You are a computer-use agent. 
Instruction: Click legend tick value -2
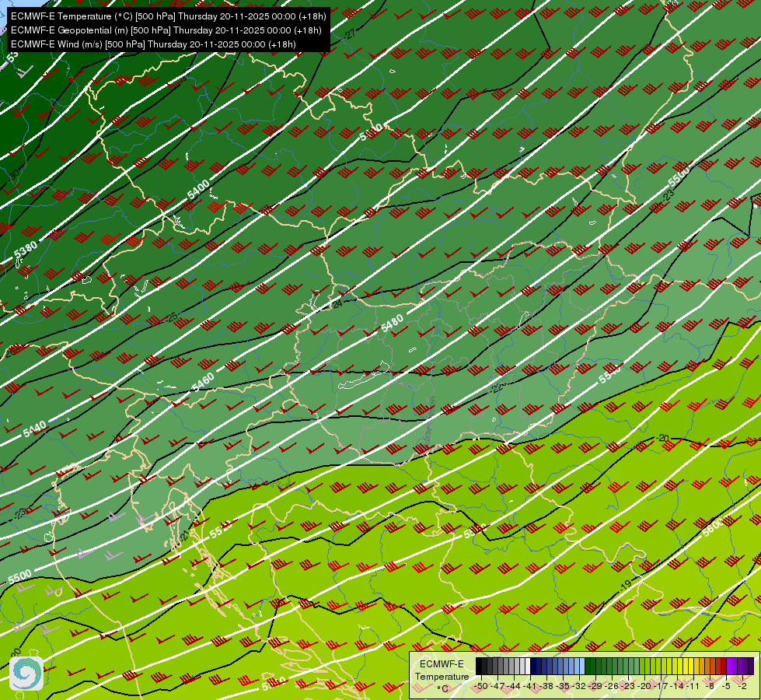click(x=742, y=687)
